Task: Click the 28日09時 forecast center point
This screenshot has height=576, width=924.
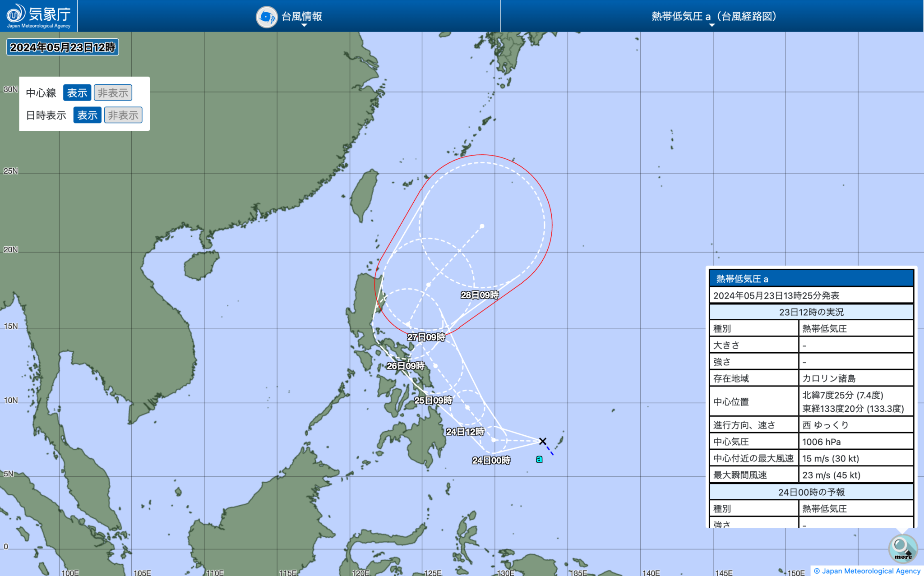Action: pos(482,226)
